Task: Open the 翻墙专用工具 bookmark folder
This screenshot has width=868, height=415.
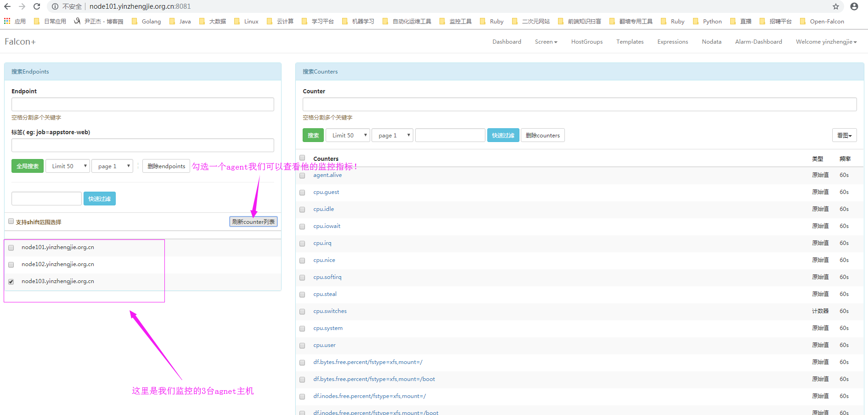Action: (x=631, y=21)
